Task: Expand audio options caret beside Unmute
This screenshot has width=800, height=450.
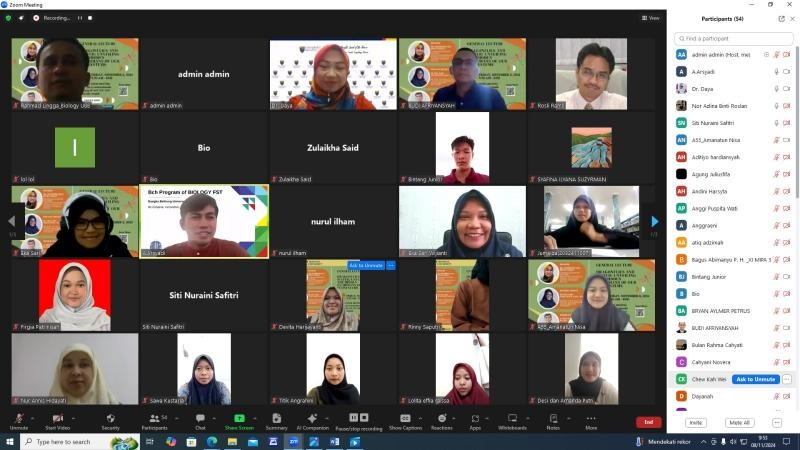Action: click(32, 418)
